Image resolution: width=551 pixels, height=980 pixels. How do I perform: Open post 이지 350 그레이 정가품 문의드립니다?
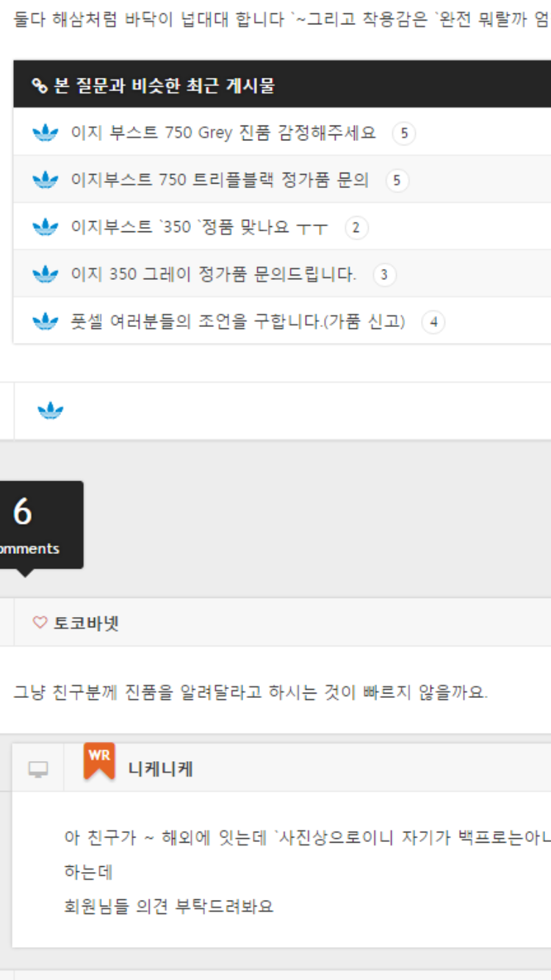click(x=213, y=275)
